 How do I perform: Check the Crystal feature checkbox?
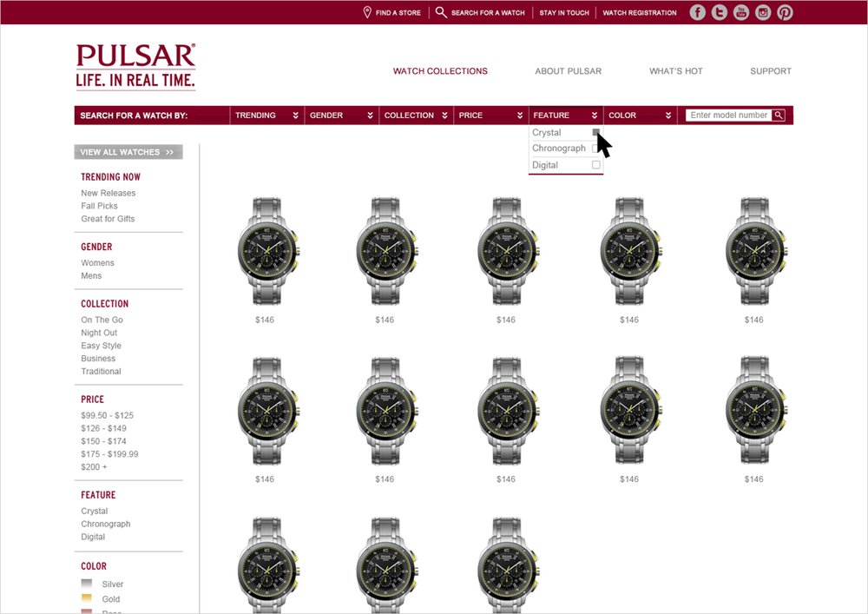coord(596,132)
